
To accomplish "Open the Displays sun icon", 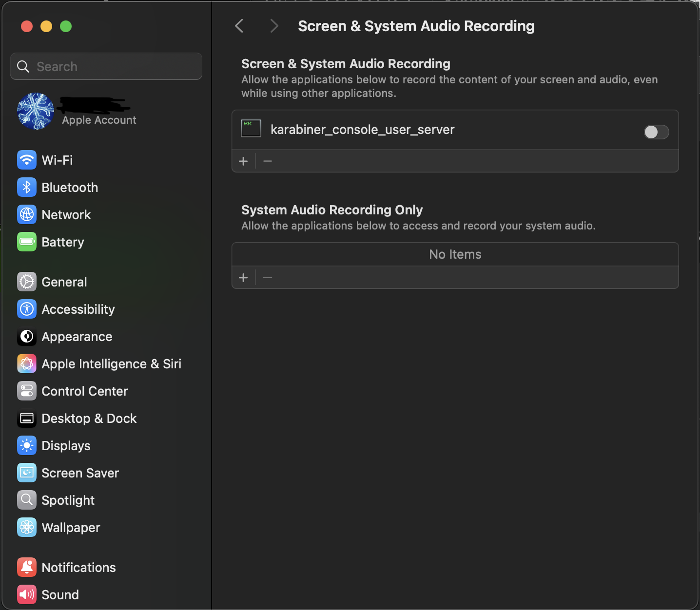I will [27, 445].
